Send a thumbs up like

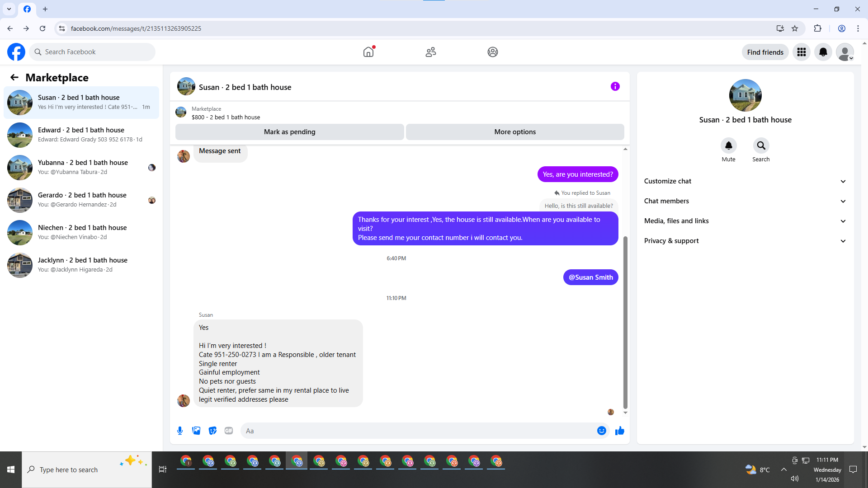click(x=619, y=431)
